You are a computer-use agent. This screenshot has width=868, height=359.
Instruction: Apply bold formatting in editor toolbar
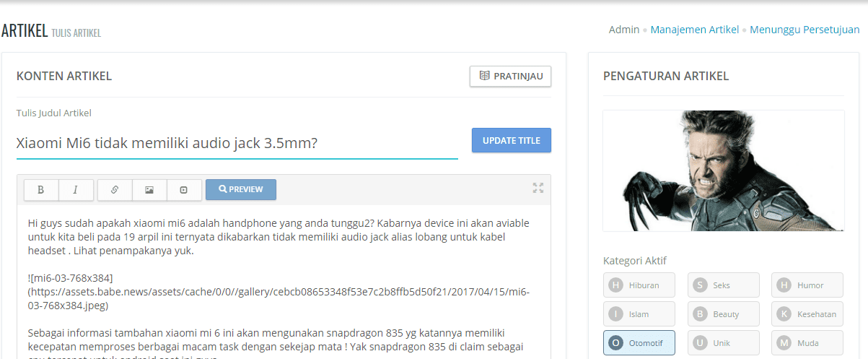tap(41, 190)
